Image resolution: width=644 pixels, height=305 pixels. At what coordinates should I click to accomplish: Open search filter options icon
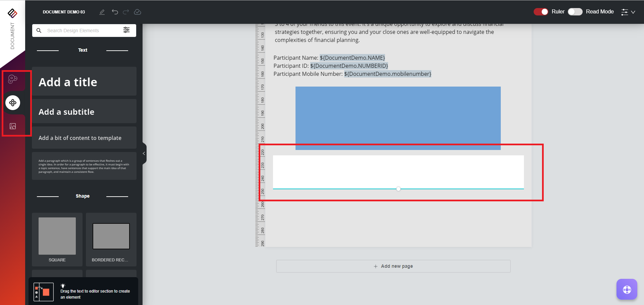tap(126, 30)
